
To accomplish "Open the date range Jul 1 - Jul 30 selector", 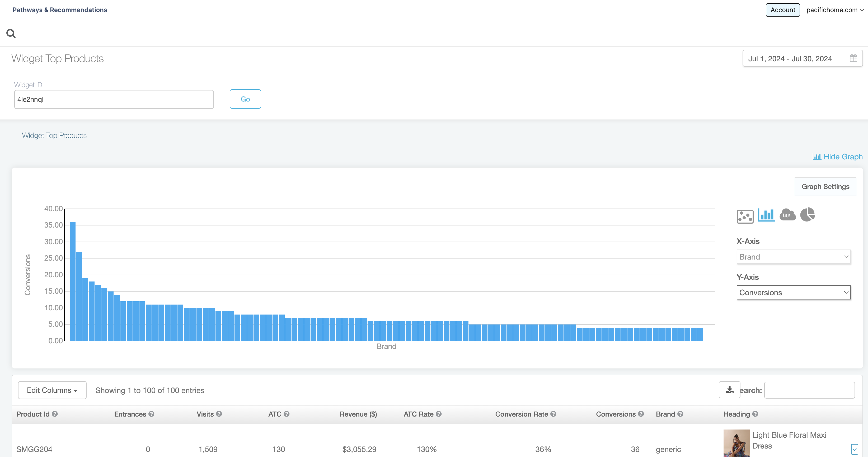I will 802,58.
